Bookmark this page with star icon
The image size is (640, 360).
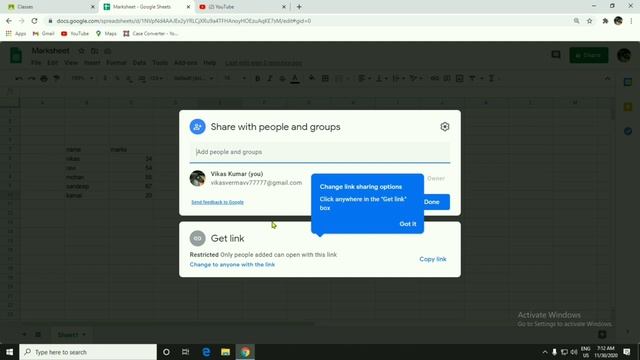[589, 21]
